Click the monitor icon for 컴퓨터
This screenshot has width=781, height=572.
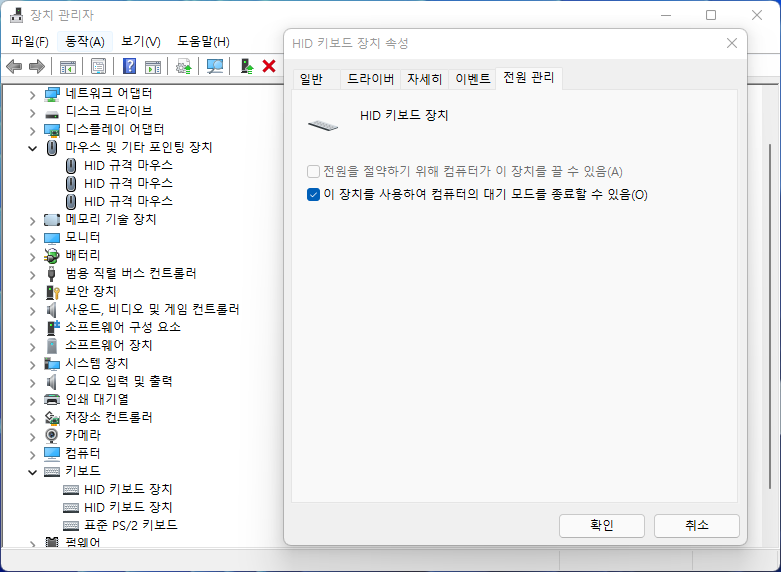click(x=52, y=453)
